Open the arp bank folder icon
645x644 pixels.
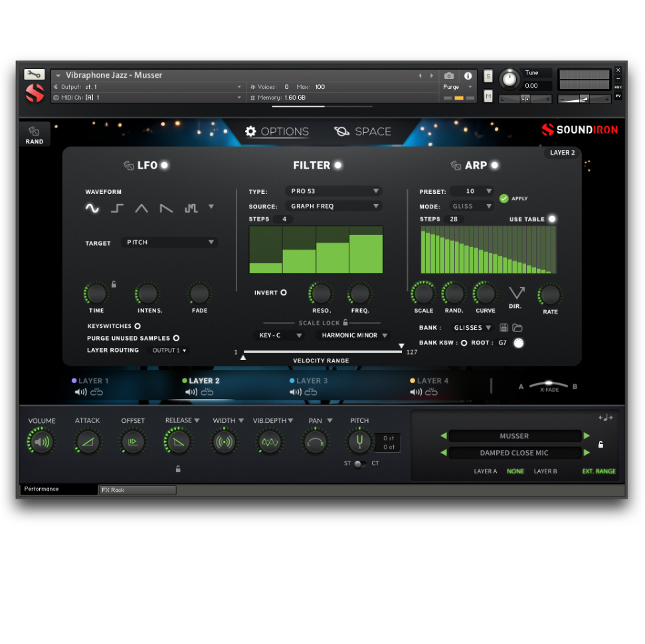517,328
